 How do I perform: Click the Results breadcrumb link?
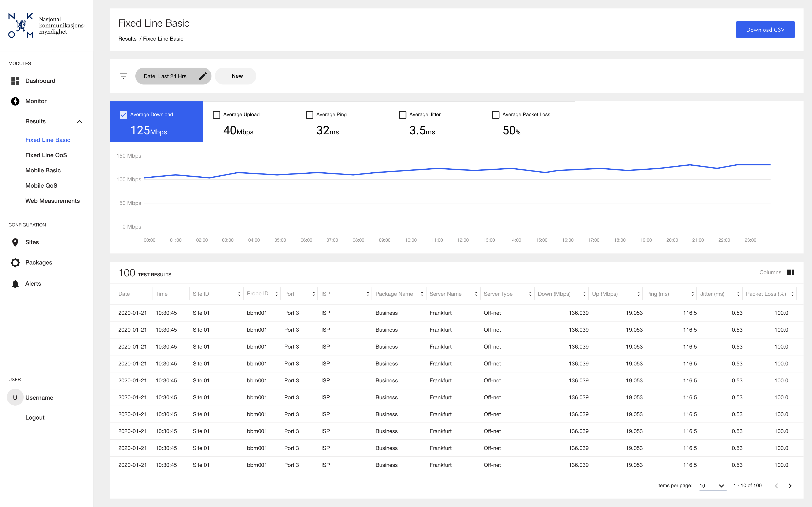(127, 39)
